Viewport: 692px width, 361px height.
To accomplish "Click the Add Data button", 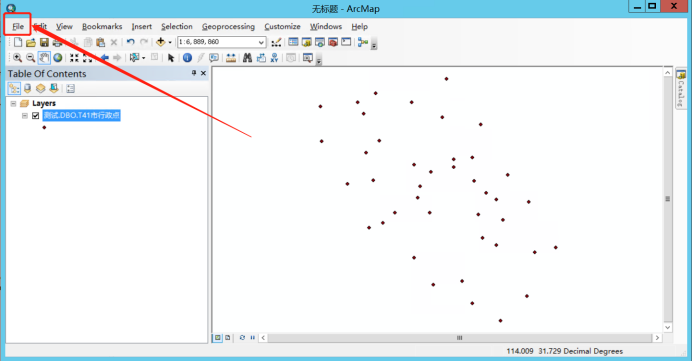I will [x=161, y=42].
